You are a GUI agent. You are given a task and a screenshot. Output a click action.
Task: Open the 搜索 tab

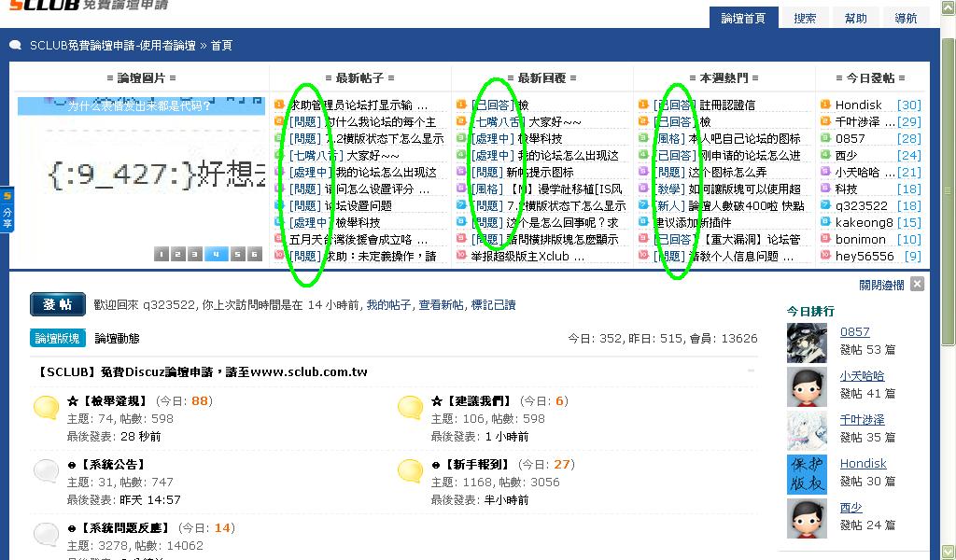[x=805, y=18]
